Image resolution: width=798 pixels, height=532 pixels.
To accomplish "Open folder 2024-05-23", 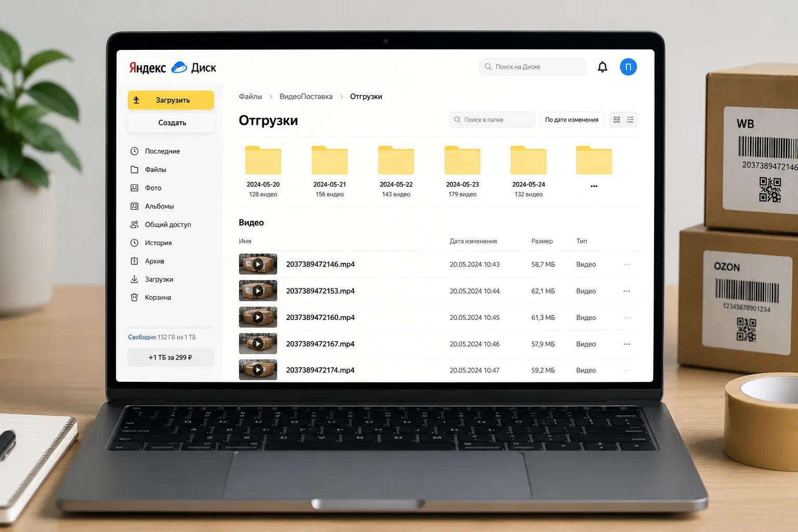I will coord(462,160).
